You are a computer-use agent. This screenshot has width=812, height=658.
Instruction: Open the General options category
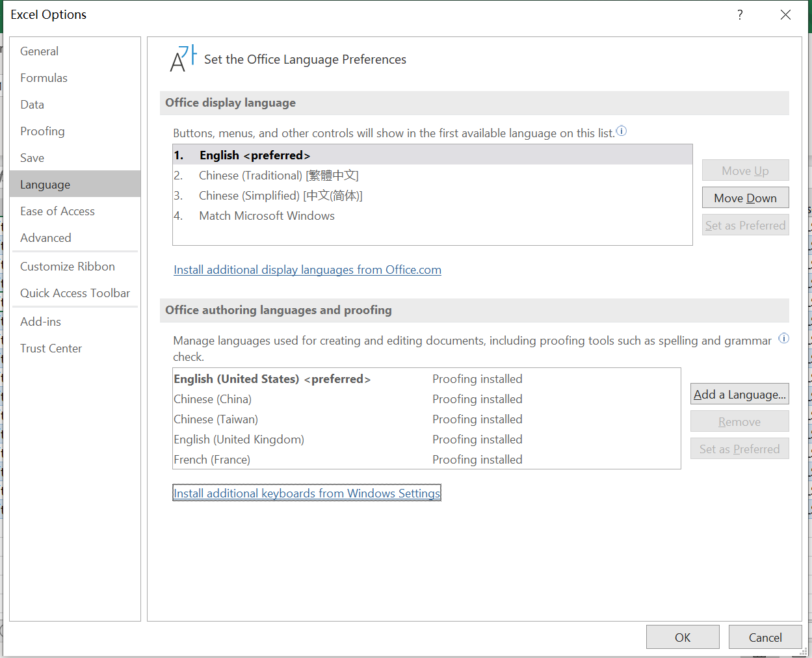pos(75,51)
